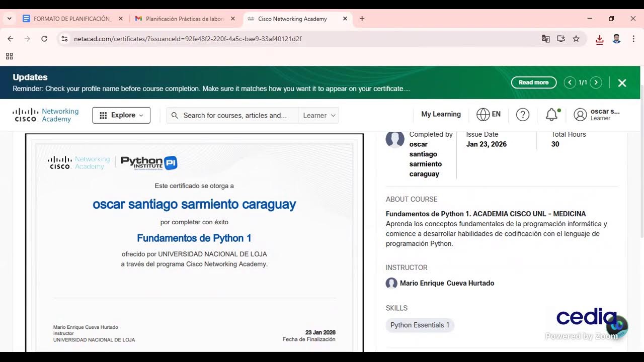Image resolution: width=644 pixels, height=362 pixels.
Task: Open My Learning
Action: [x=441, y=114]
